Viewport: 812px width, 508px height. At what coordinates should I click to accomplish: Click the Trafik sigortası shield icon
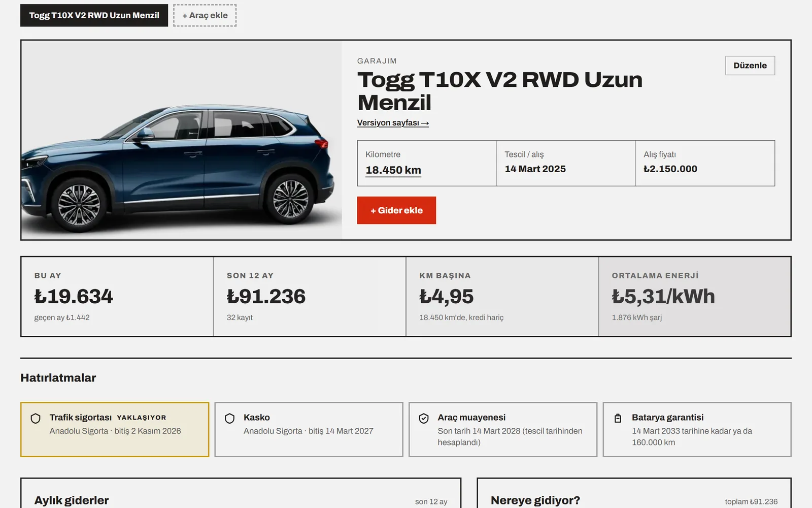pos(36,419)
